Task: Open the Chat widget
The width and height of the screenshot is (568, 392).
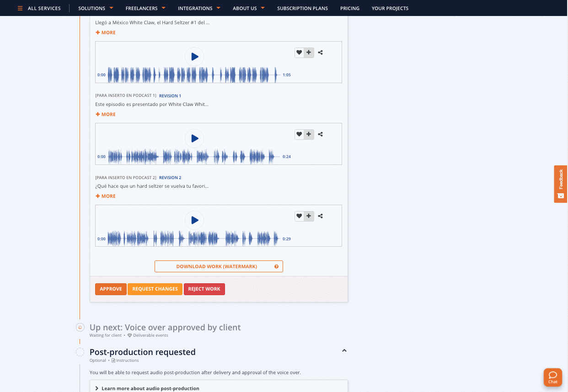Action: tap(552, 377)
